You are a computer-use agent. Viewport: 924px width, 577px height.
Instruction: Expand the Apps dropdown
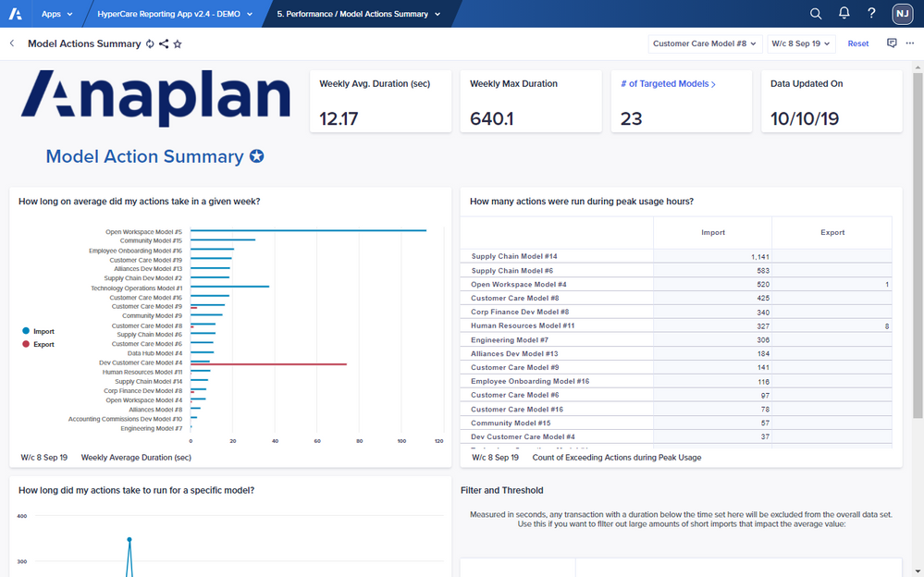[x=57, y=14]
